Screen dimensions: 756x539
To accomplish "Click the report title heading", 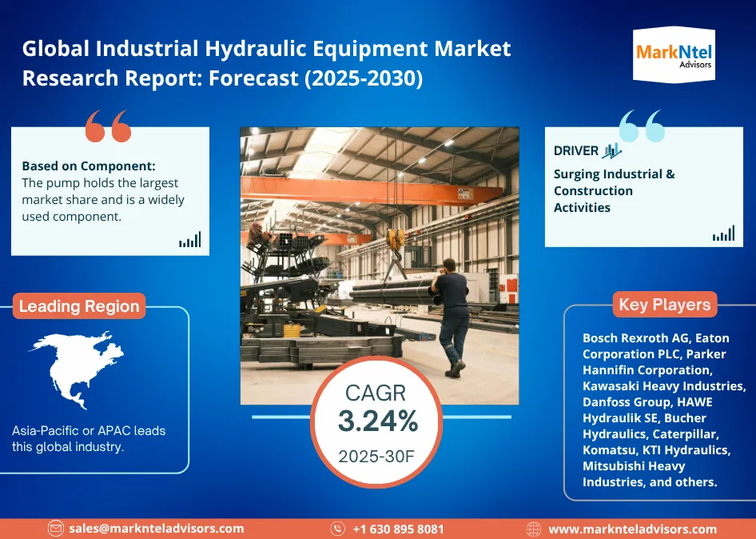I will [266, 63].
